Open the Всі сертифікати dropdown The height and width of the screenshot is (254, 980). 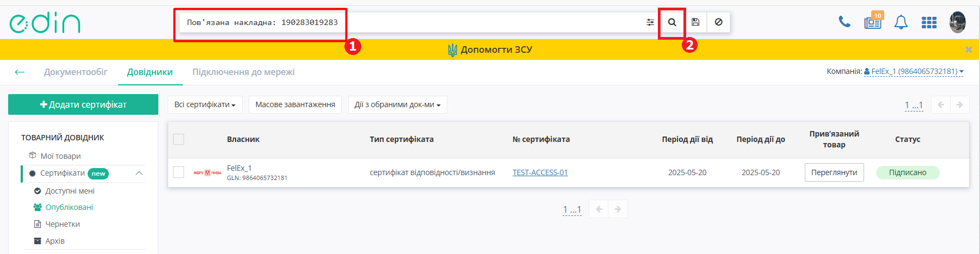tap(205, 104)
